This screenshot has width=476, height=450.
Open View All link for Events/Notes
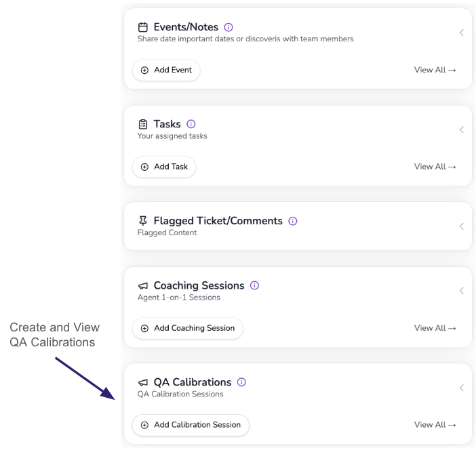click(435, 70)
